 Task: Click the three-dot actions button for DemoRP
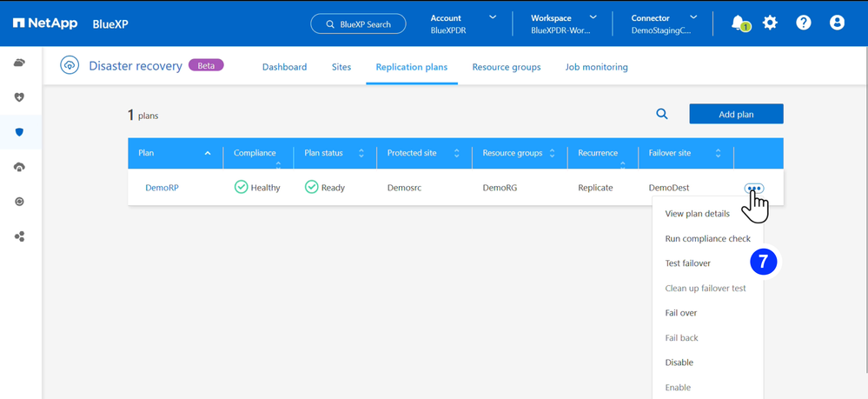(753, 188)
